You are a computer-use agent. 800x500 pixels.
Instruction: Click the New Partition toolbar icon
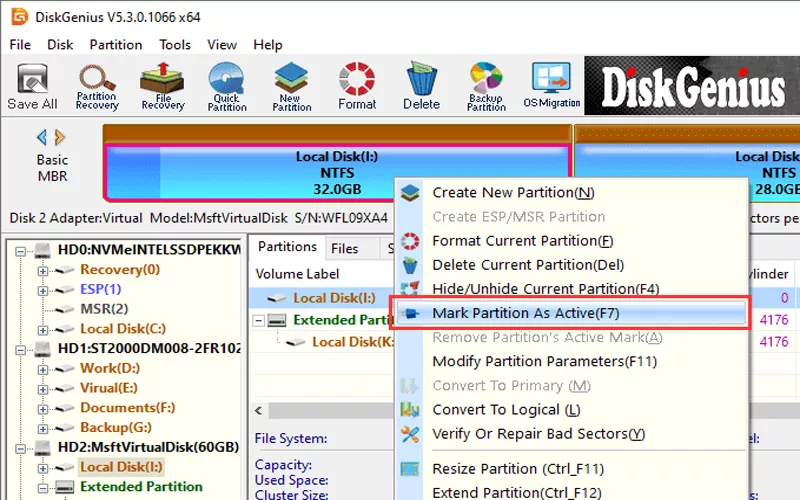click(x=291, y=87)
